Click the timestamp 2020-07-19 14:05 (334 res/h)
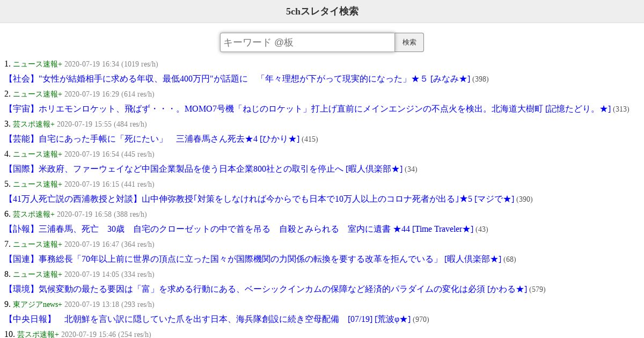This screenshot has height=338, width=644. (109, 274)
